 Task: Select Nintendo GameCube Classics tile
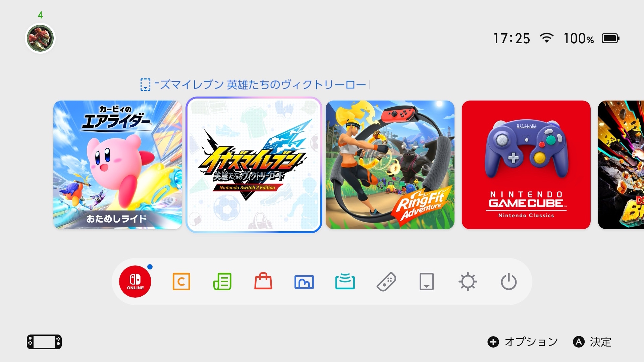526,165
